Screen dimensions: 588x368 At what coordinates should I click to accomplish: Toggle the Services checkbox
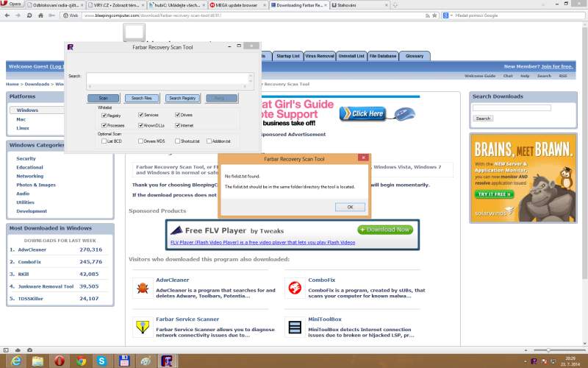pos(141,116)
